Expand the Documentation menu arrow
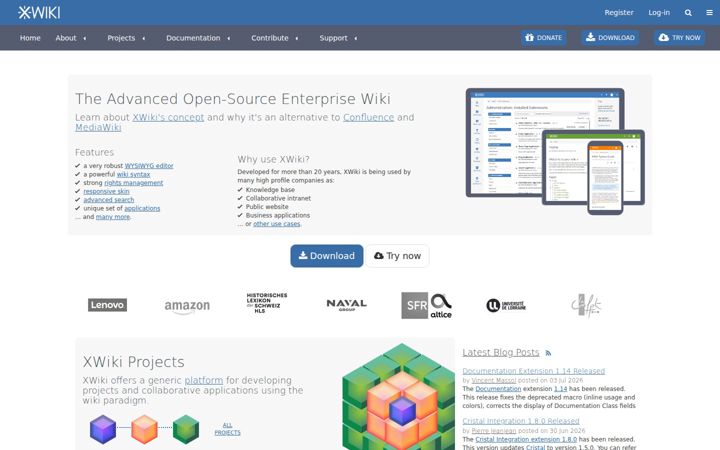The width and height of the screenshot is (720, 450). click(x=229, y=38)
